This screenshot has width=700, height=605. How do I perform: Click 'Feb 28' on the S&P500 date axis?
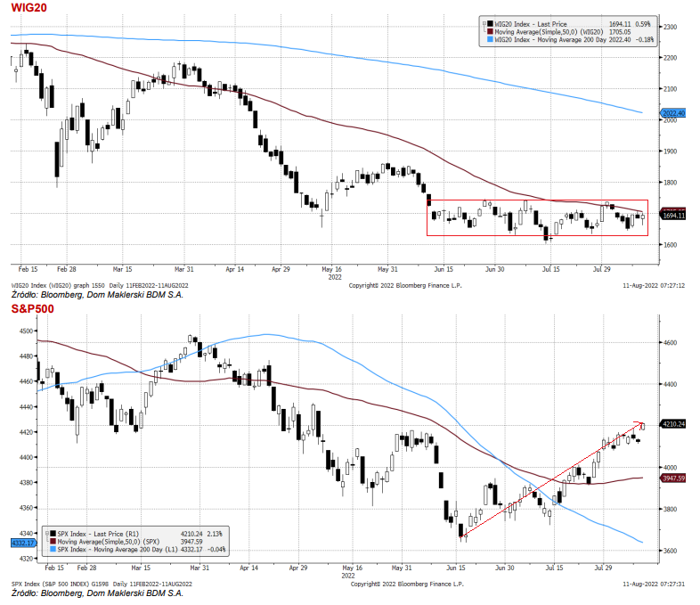coord(86,568)
